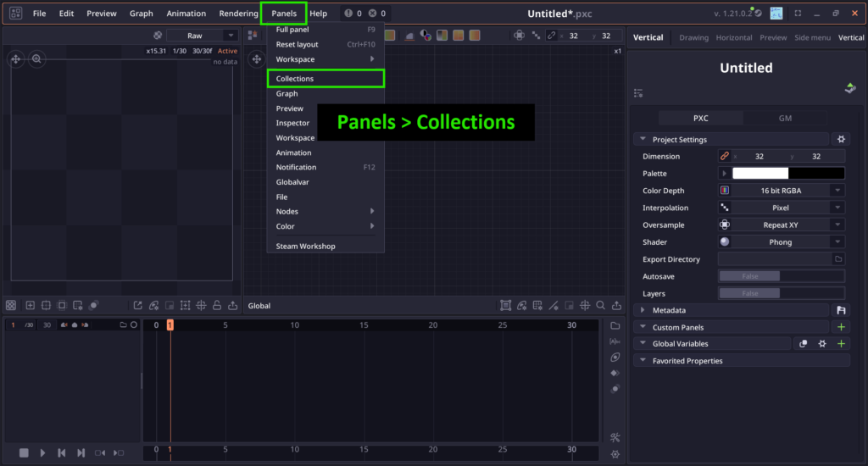
Task: Open the Global Variables gear icon
Action: [822, 344]
